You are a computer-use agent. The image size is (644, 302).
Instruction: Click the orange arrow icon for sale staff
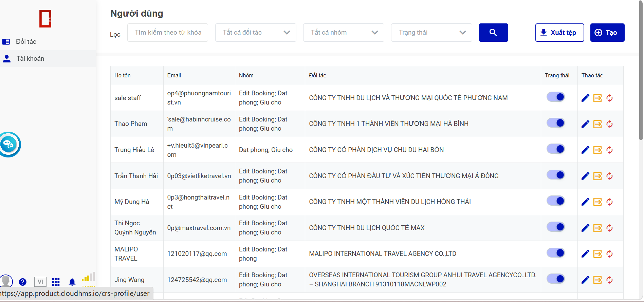pos(597,98)
